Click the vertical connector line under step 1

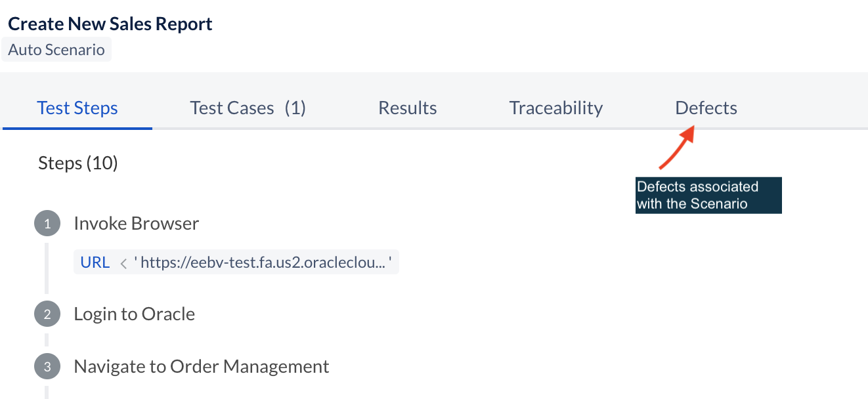point(47,269)
